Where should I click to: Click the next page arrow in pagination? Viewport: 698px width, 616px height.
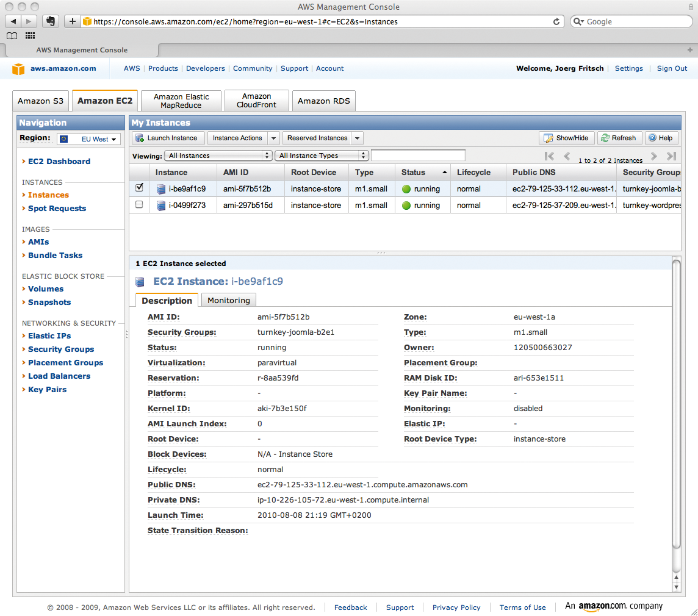pos(653,156)
